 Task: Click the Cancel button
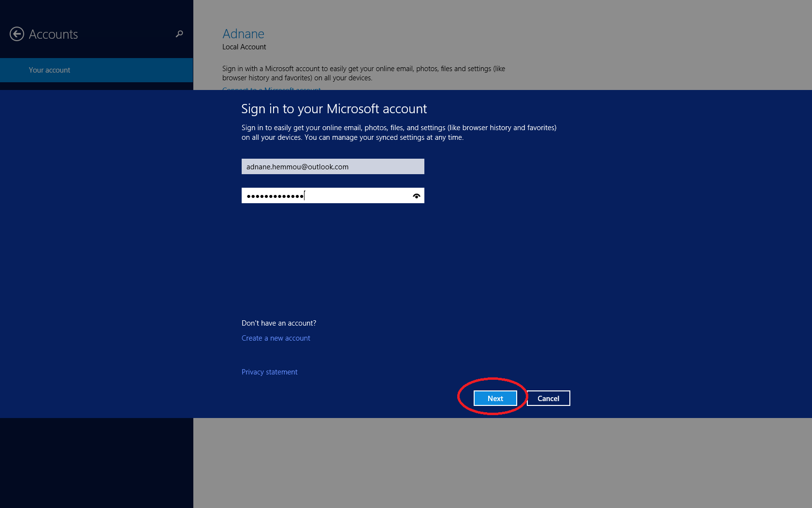(x=549, y=398)
